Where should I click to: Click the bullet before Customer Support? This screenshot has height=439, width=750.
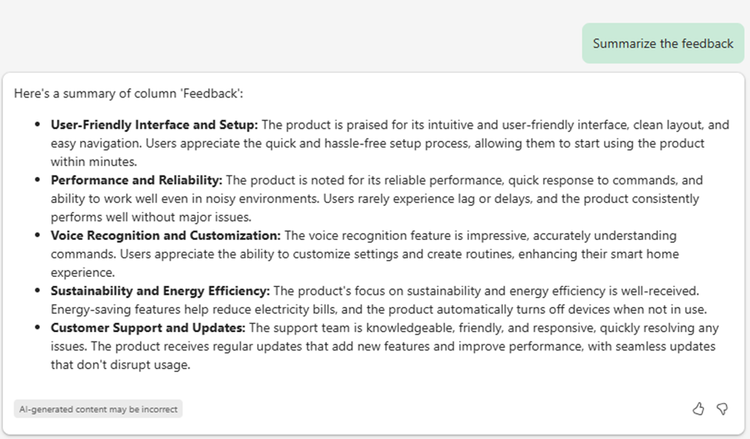37,328
